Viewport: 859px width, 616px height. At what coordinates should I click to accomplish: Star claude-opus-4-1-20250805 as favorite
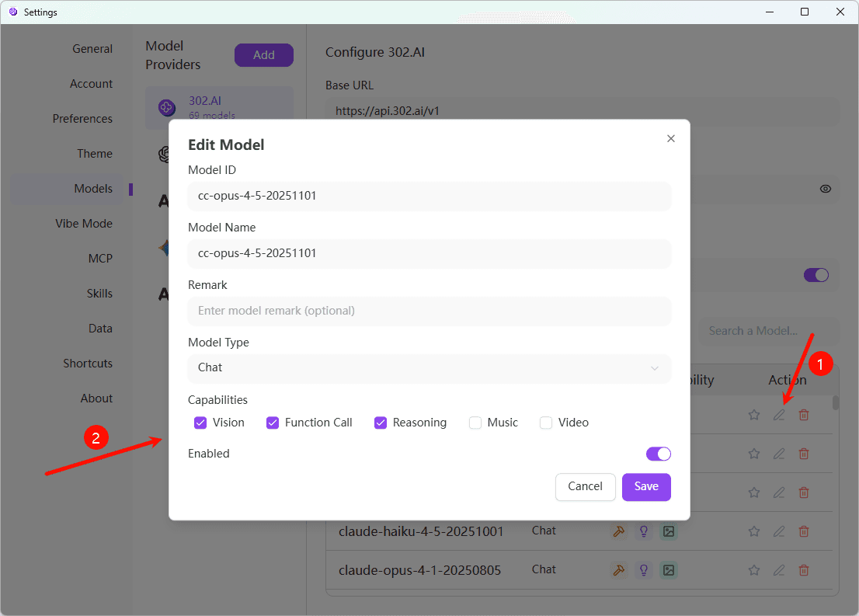click(754, 570)
